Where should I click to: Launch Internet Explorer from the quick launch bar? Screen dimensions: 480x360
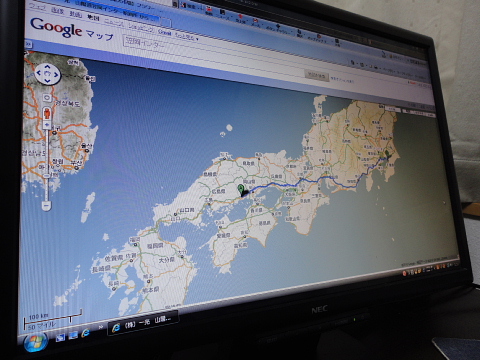click(86, 333)
